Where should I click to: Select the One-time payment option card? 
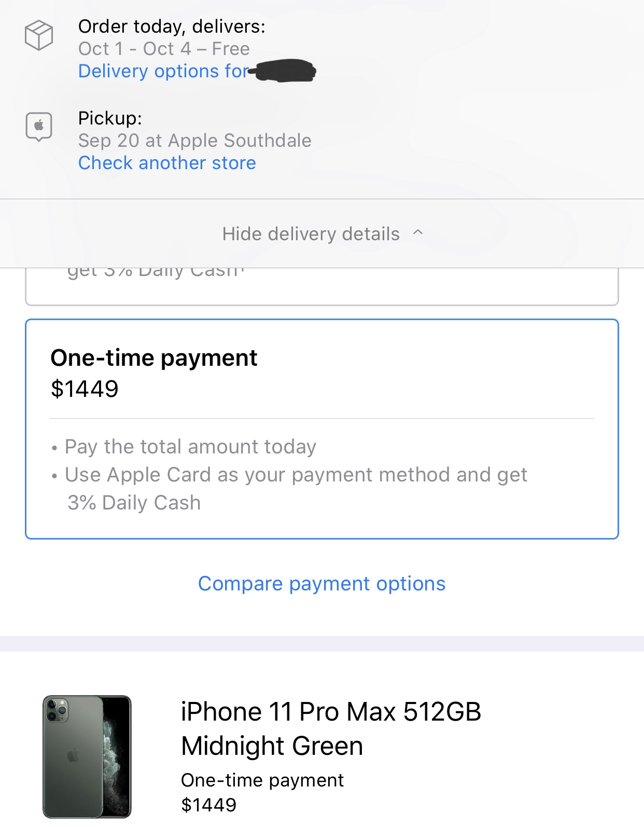pos(322,429)
